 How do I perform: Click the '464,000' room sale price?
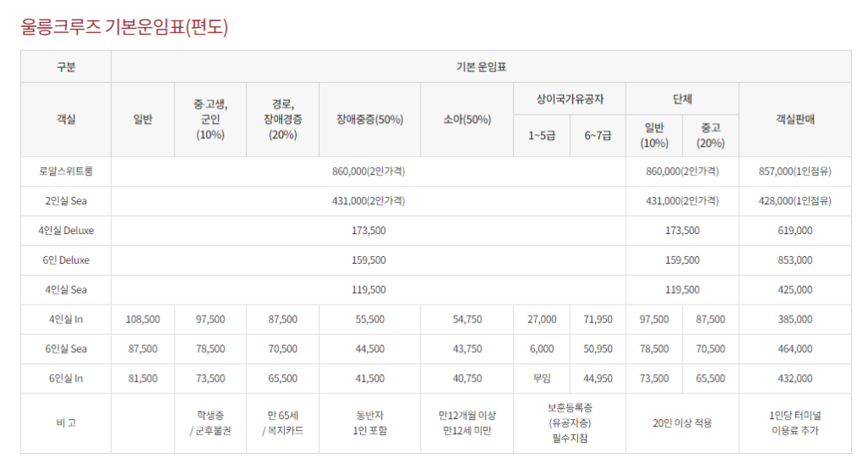[x=795, y=349]
